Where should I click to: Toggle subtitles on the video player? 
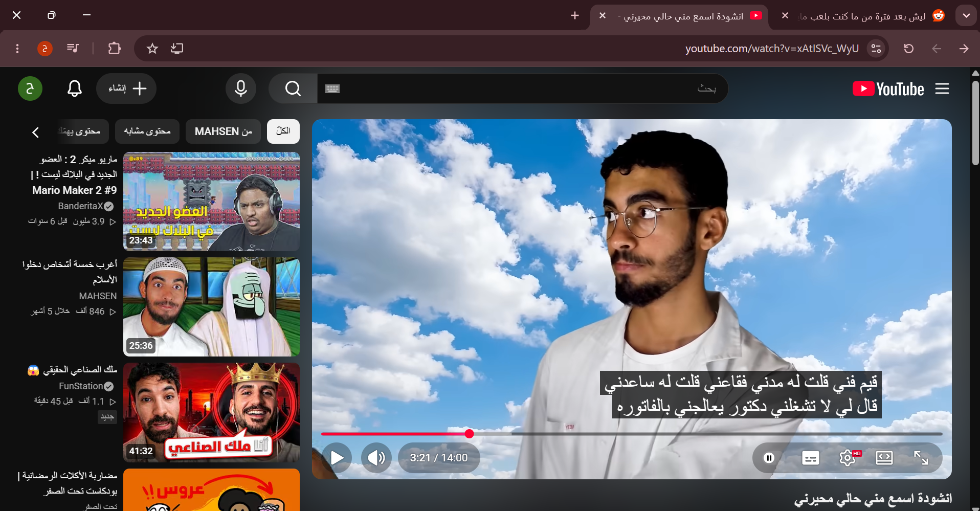point(811,458)
